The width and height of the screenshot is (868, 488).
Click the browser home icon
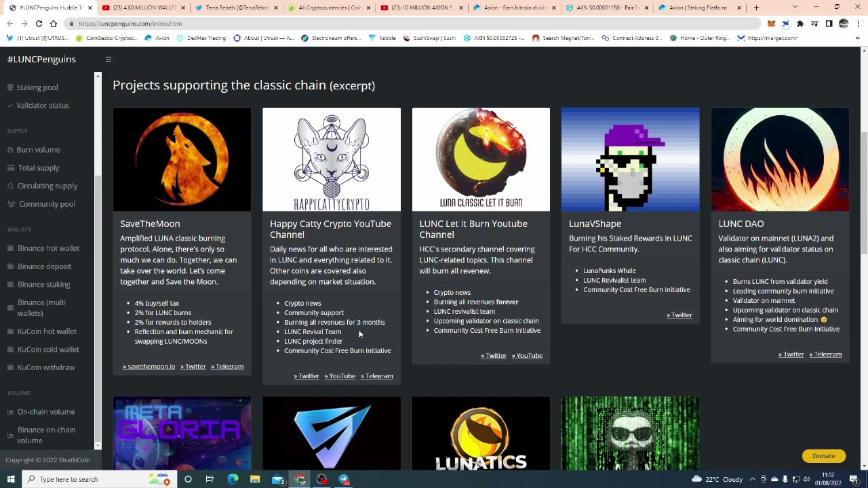53,23
